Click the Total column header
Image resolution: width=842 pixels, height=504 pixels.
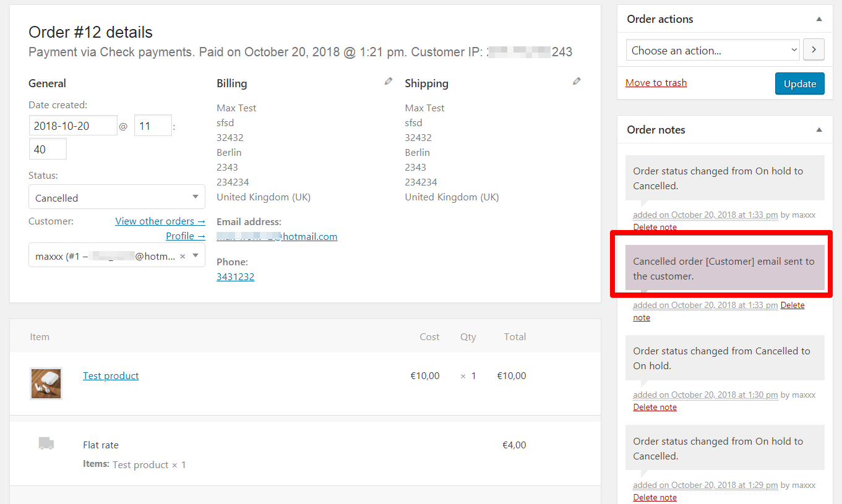(515, 336)
